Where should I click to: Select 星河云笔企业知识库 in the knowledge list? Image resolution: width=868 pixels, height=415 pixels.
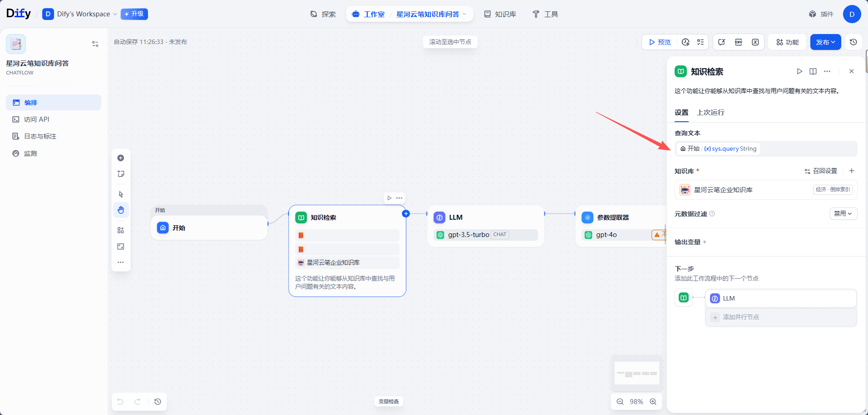766,190
